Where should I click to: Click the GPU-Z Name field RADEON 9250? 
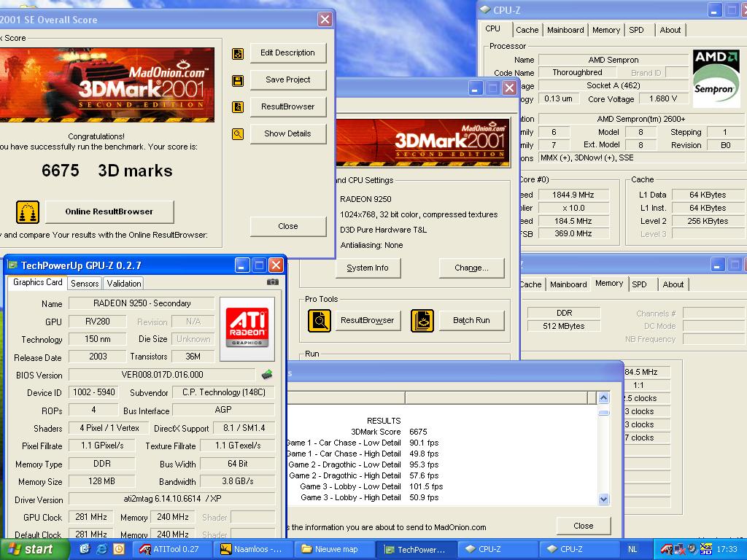click(x=142, y=303)
